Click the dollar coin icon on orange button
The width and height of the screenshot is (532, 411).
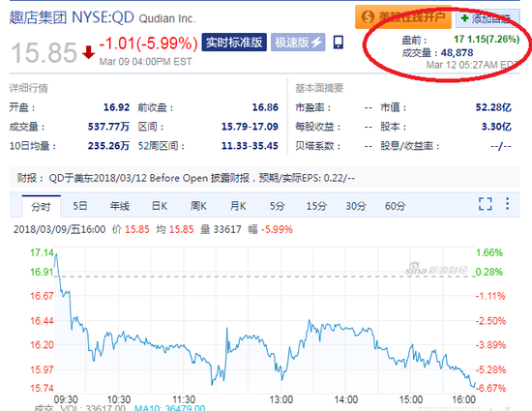click(368, 17)
